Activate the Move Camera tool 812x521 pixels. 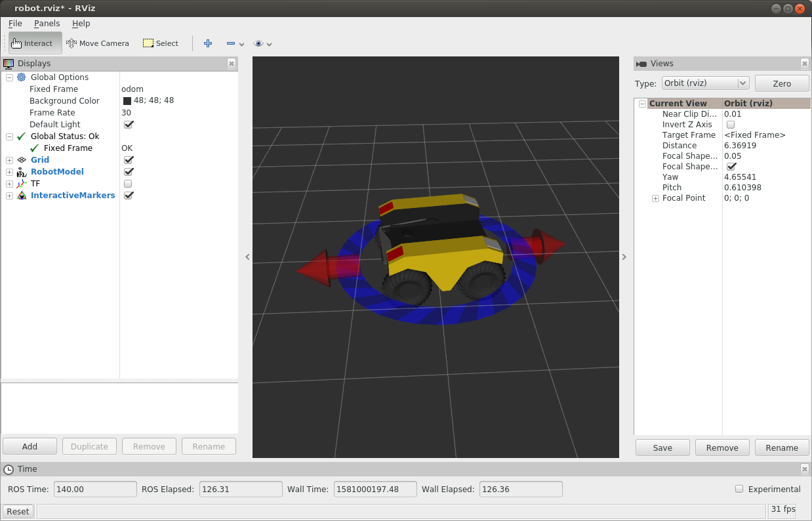(98, 43)
